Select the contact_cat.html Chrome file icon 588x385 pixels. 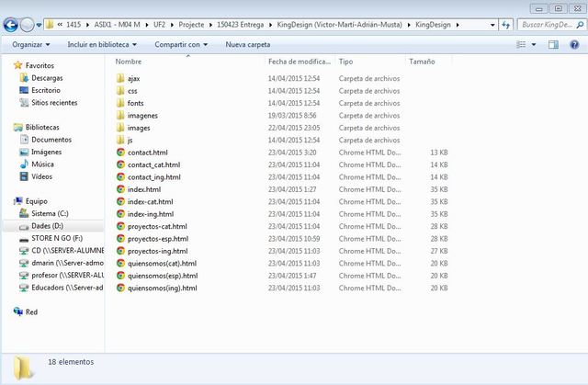pos(120,164)
